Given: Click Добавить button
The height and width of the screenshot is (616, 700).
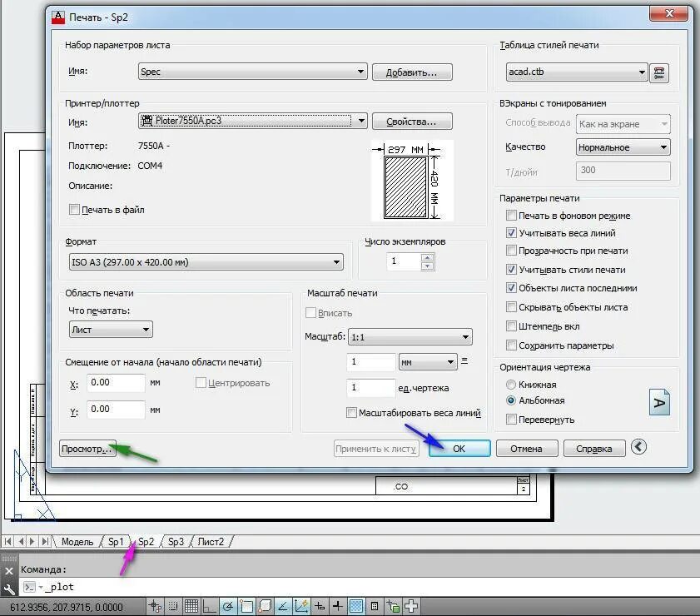Looking at the screenshot, I should click(412, 72).
